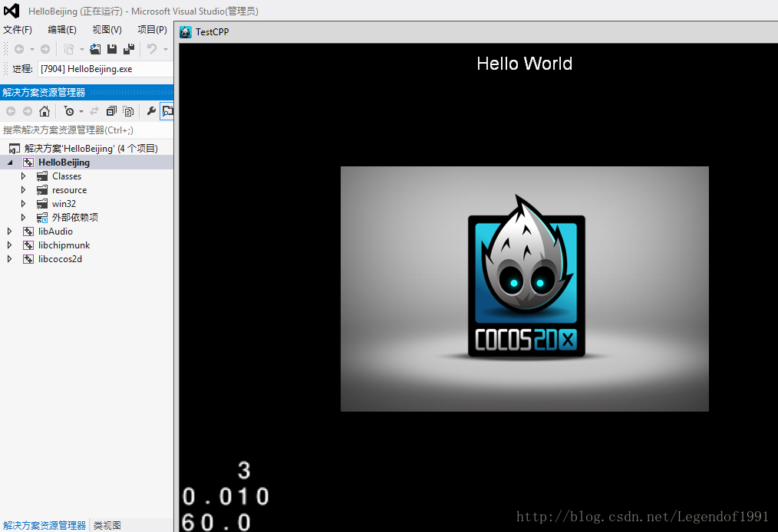Click the Open File icon
This screenshot has width=778, height=532.
point(95,49)
